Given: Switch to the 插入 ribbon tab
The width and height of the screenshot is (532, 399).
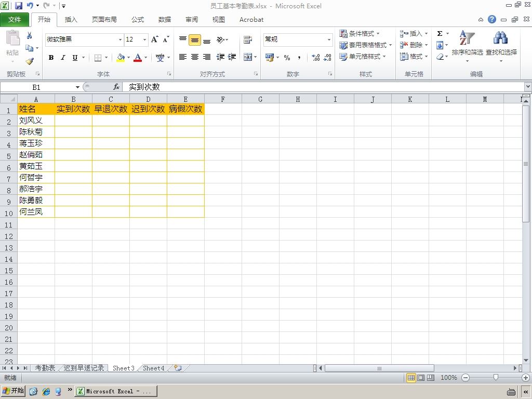Looking at the screenshot, I should pos(71,19).
